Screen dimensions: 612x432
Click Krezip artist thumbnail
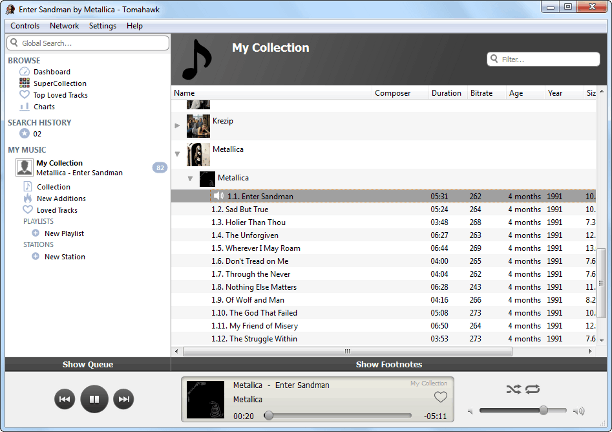point(198,126)
